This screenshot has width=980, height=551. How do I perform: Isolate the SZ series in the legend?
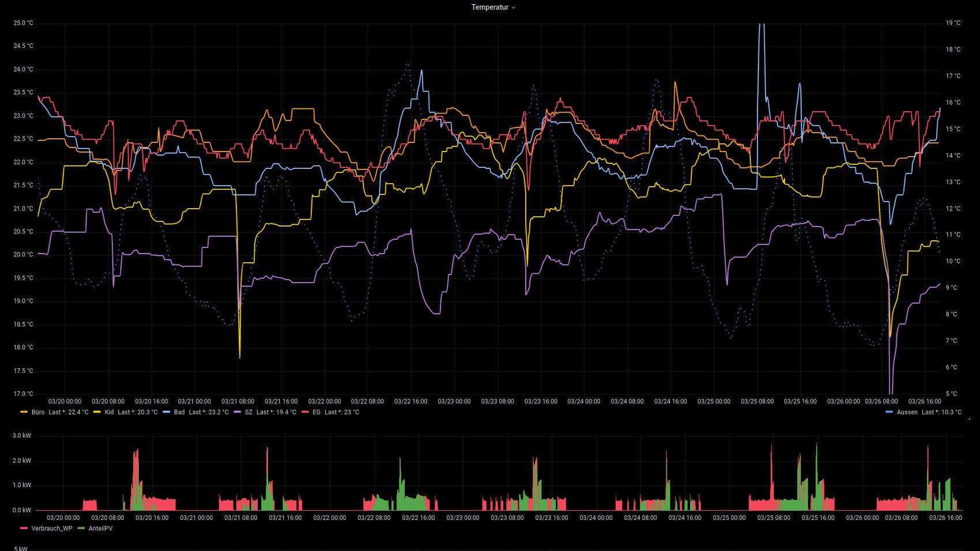click(x=248, y=412)
